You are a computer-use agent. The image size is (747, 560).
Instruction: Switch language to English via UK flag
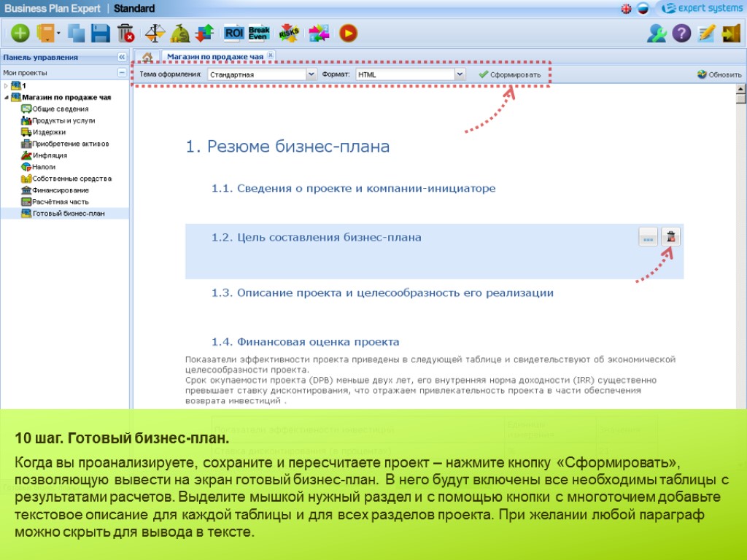pos(627,9)
